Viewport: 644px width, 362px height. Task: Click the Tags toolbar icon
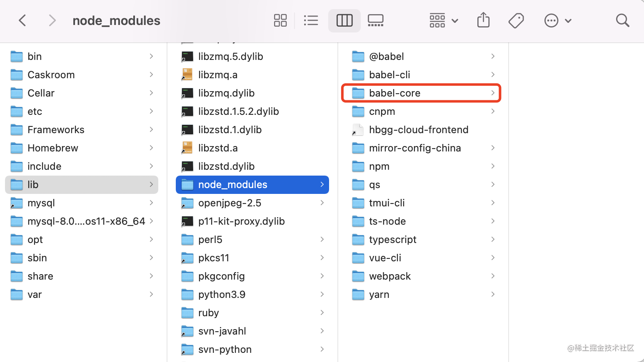[516, 20]
